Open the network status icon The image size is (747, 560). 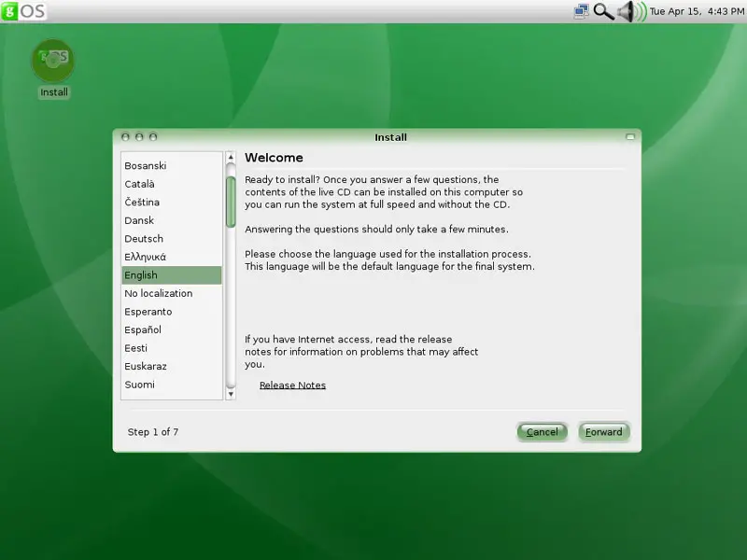click(581, 11)
